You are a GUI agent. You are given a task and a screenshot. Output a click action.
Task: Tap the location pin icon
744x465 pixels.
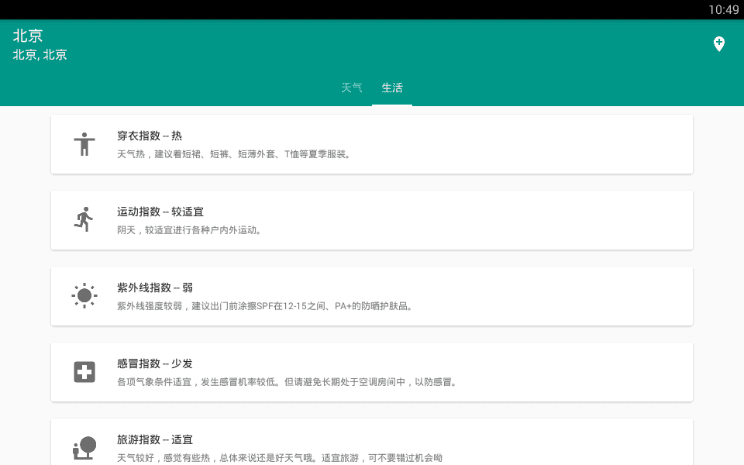718,44
